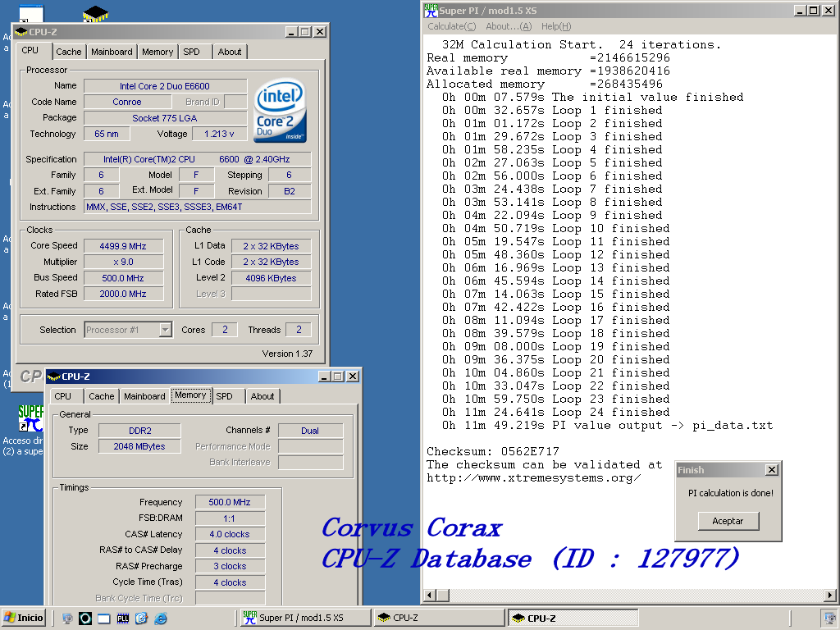This screenshot has height=630, width=840.
Task: Launch Internet Explorer from quick launch
Action: pyautogui.click(x=161, y=618)
